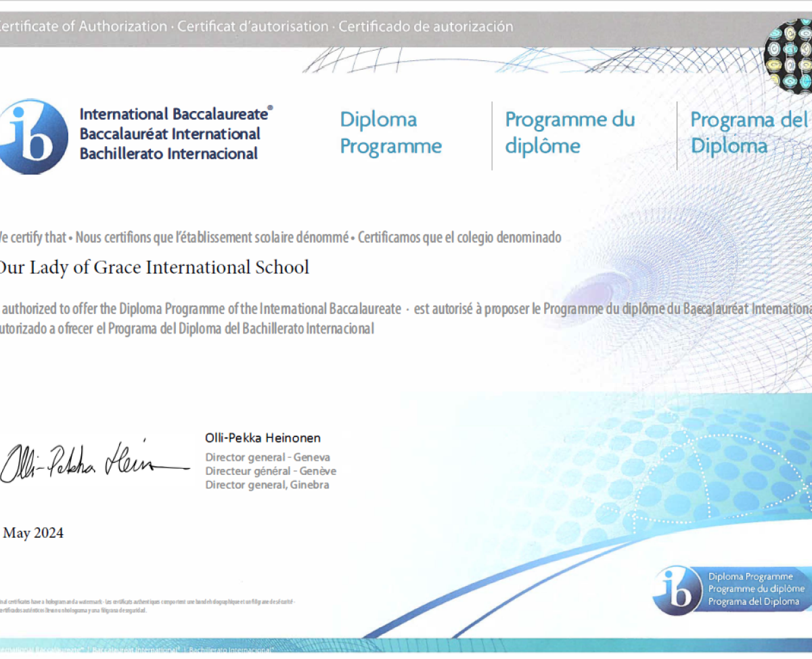The width and height of the screenshot is (812, 659).
Task: Click the 'Diploma Programme' English heading
Action: (x=390, y=133)
